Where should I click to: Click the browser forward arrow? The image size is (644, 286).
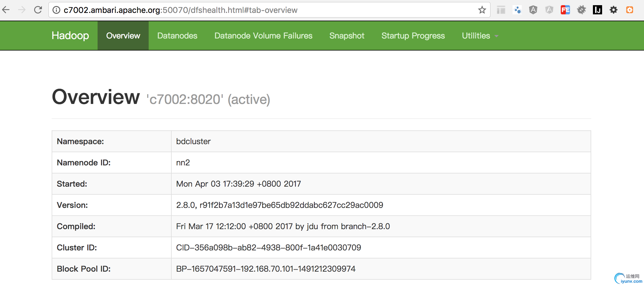22,10
